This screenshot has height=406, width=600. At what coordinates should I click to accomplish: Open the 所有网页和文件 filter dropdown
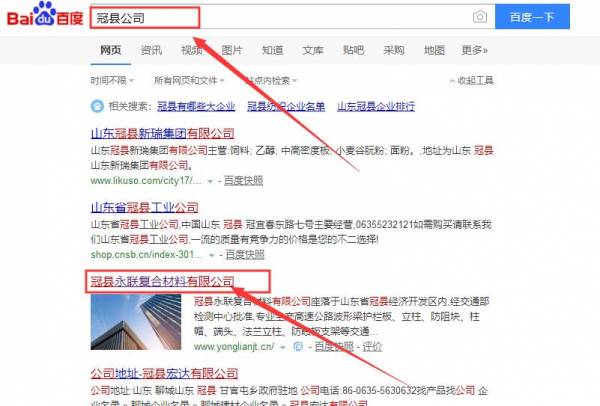189,80
